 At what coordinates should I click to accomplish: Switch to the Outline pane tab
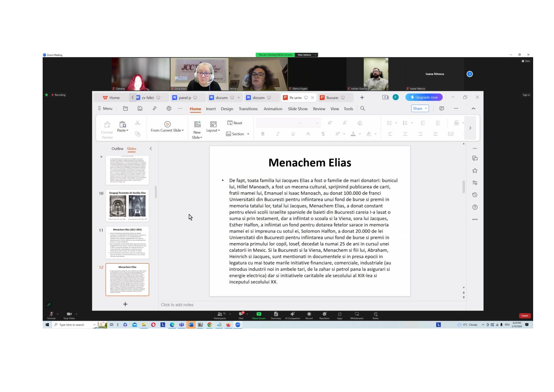click(117, 148)
